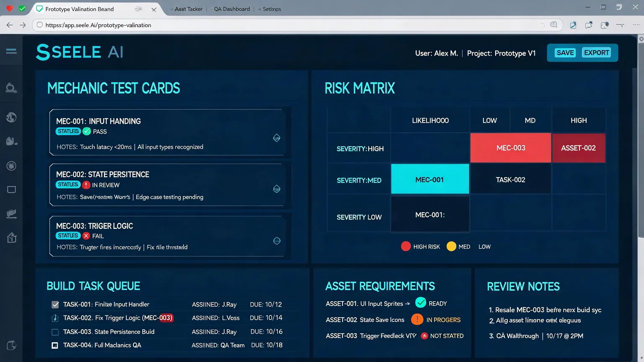Click the browser address bar URL
Screen dimensions: 644x362
click(x=98, y=25)
